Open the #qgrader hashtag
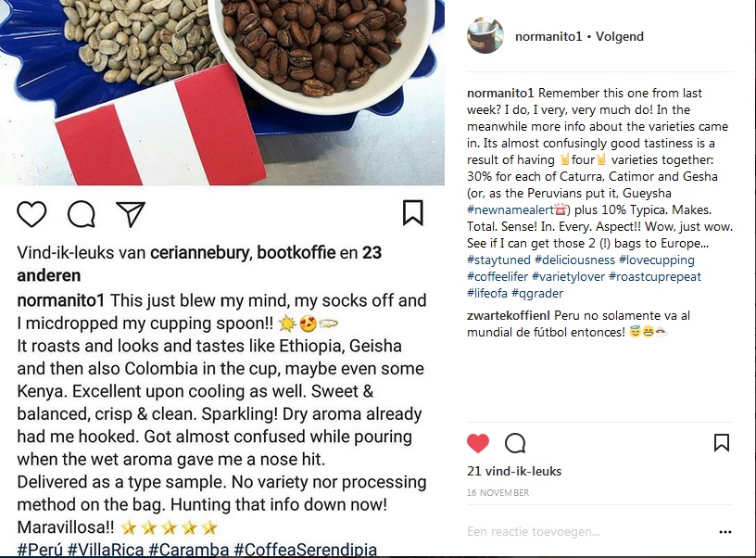756x558 pixels. click(537, 293)
